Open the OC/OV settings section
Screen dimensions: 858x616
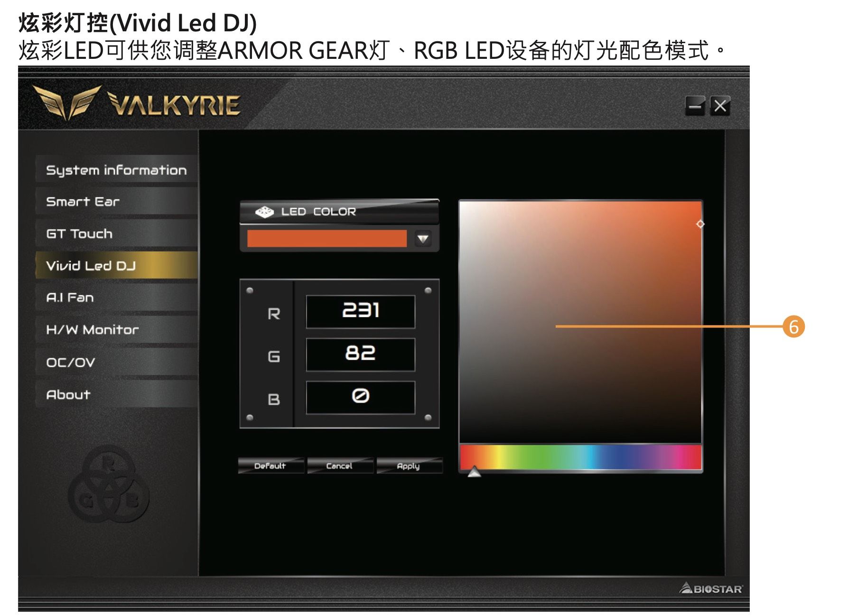(x=117, y=362)
